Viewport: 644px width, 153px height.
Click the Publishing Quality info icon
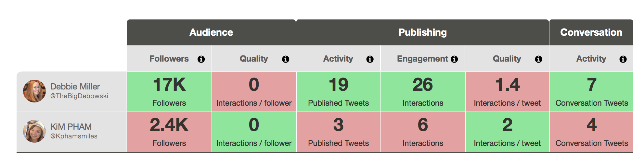coord(538,59)
